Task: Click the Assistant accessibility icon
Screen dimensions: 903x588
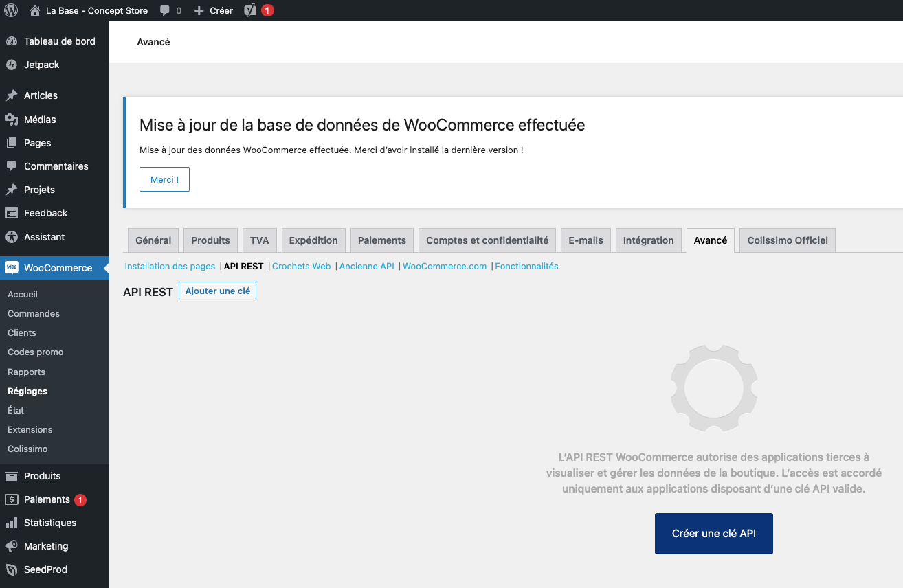Action: (12, 237)
